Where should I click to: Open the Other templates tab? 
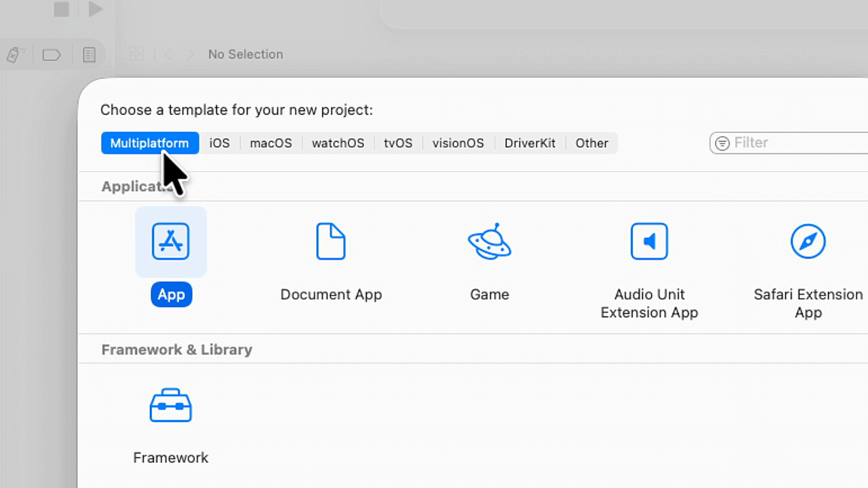pos(592,143)
